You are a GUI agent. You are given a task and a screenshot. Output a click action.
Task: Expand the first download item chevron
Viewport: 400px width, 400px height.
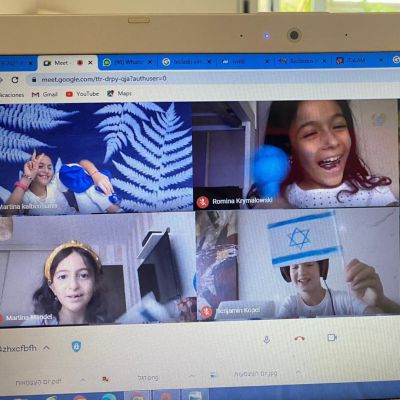point(83,380)
